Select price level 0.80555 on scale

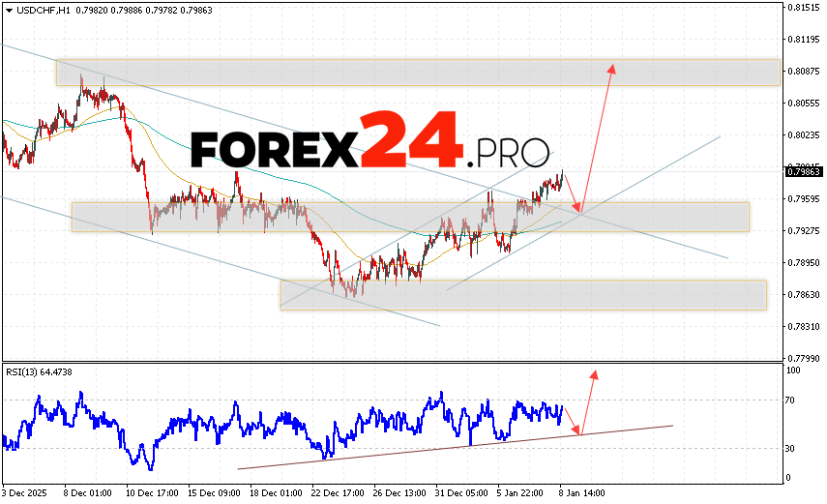804,103
